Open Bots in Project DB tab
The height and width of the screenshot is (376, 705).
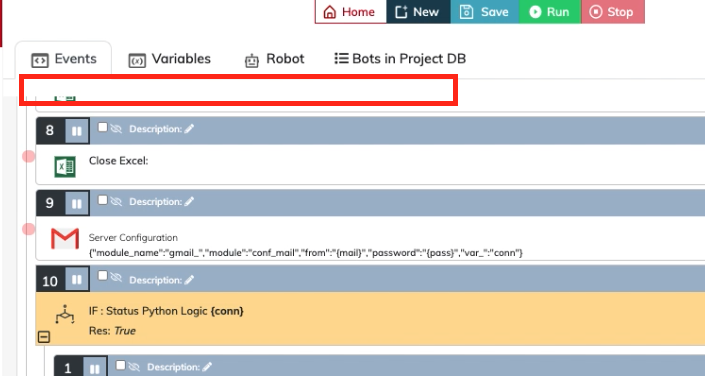tap(400, 59)
